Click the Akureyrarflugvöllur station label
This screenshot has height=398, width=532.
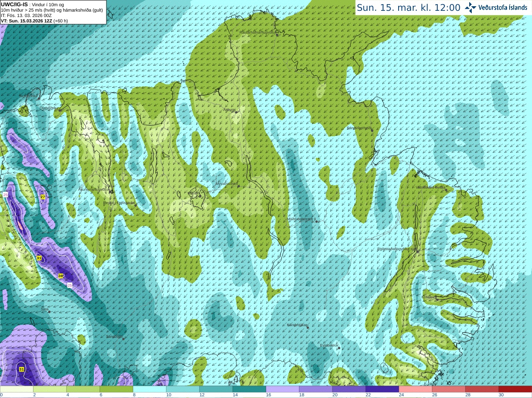(94, 189)
